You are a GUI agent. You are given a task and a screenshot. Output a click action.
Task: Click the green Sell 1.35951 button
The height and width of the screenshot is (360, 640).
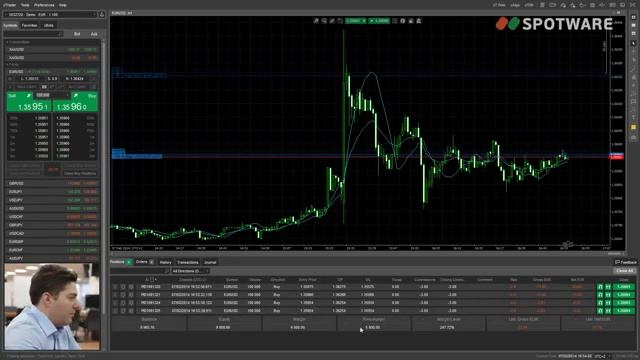click(x=29, y=102)
